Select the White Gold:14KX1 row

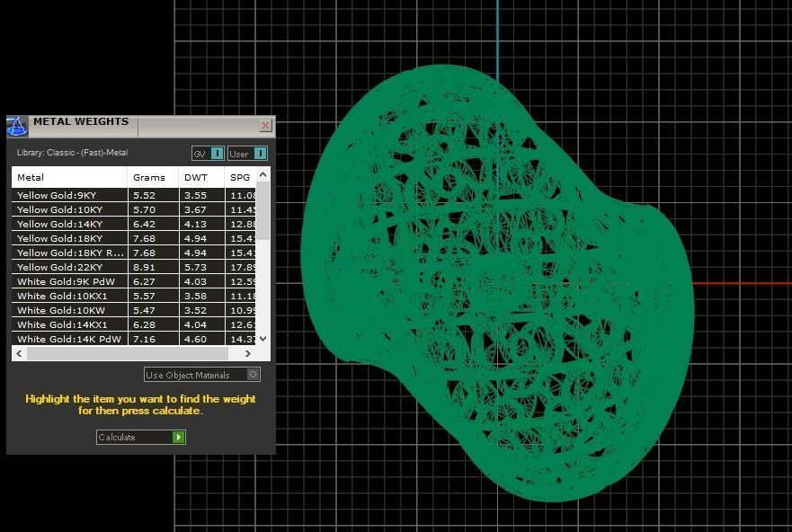click(x=133, y=324)
